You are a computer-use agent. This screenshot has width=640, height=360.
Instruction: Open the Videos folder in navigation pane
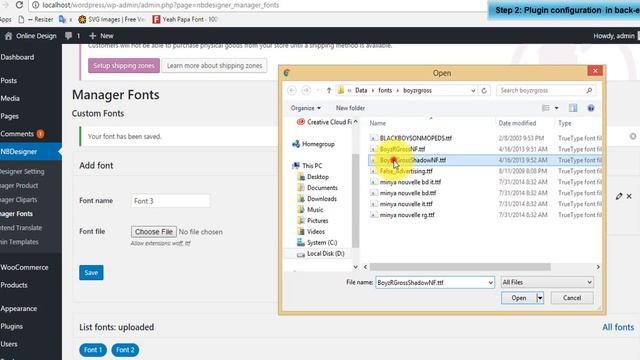(x=311, y=231)
